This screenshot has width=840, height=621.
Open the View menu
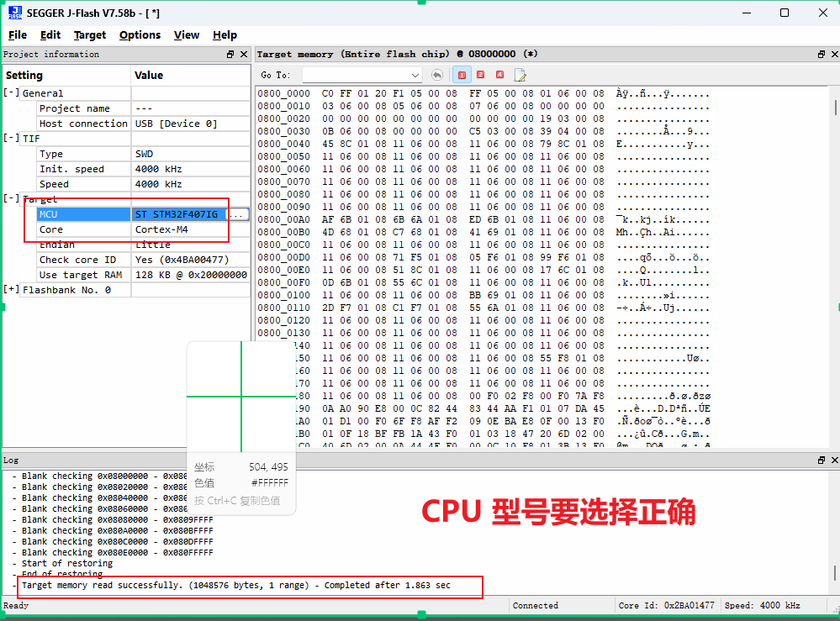coord(187,34)
